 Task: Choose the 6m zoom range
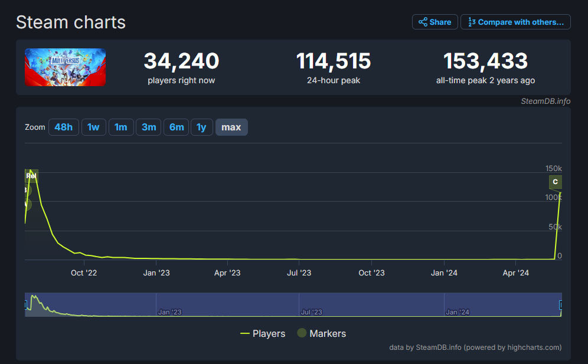click(177, 127)
